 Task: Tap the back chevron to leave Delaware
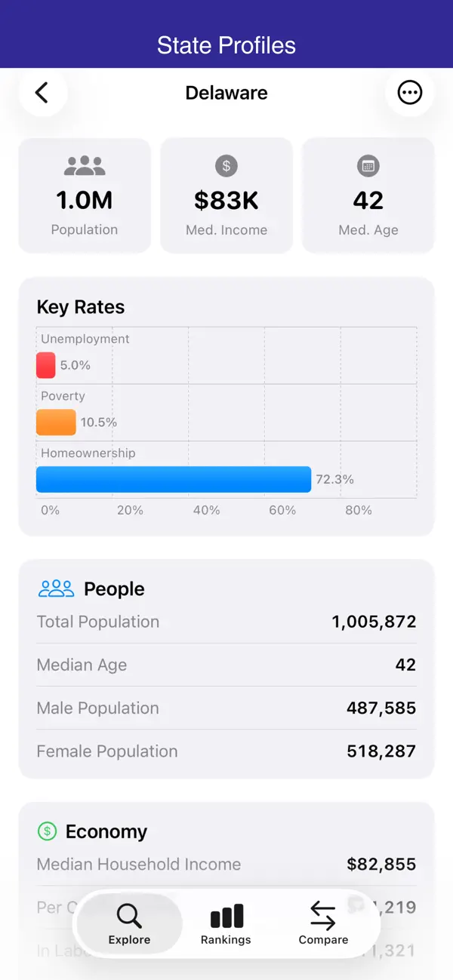tap(43, 92)
